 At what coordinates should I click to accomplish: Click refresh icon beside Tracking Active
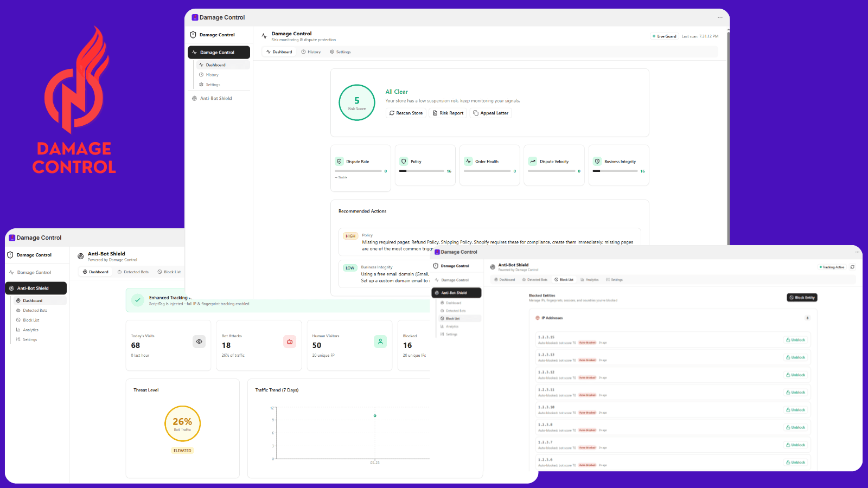[852, 267]
